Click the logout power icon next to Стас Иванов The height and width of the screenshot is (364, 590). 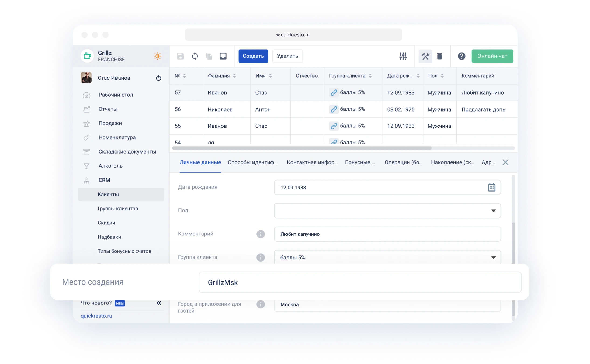158,78
